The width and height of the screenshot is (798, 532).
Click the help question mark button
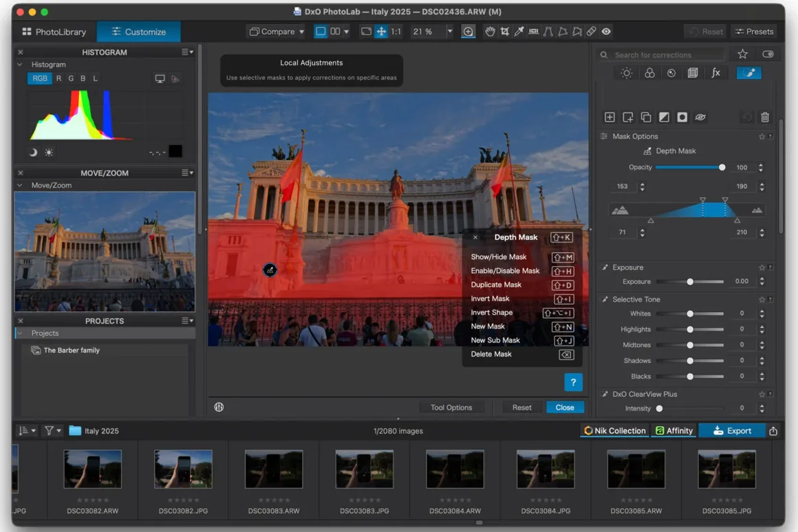click(x=573, y=382)
